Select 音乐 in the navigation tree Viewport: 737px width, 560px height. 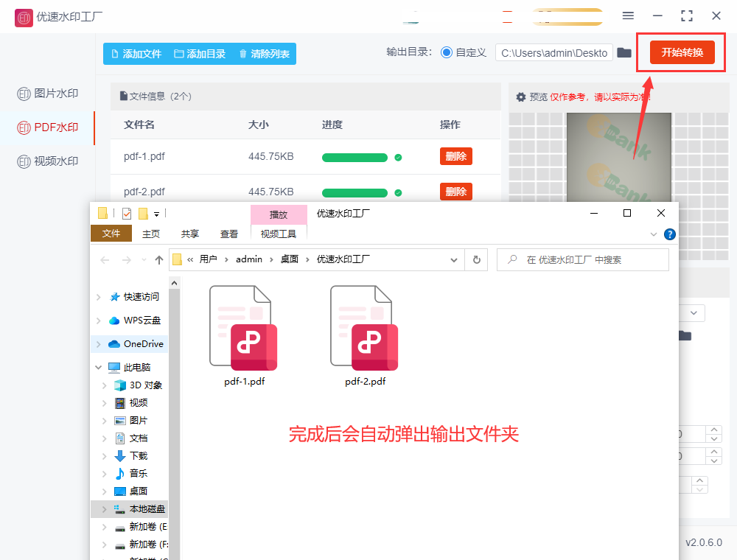[131, 474]
